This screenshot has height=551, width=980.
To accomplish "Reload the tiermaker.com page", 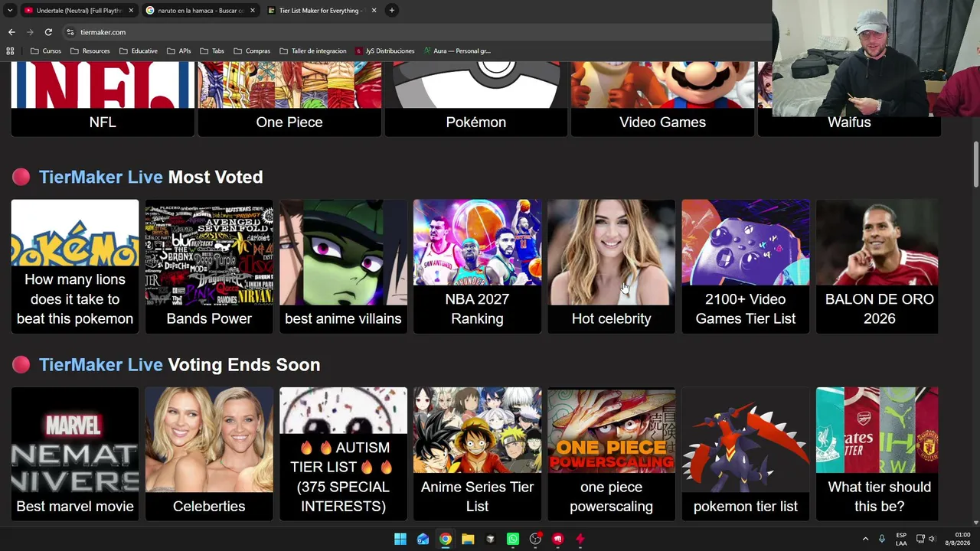I will coord(48,32).
